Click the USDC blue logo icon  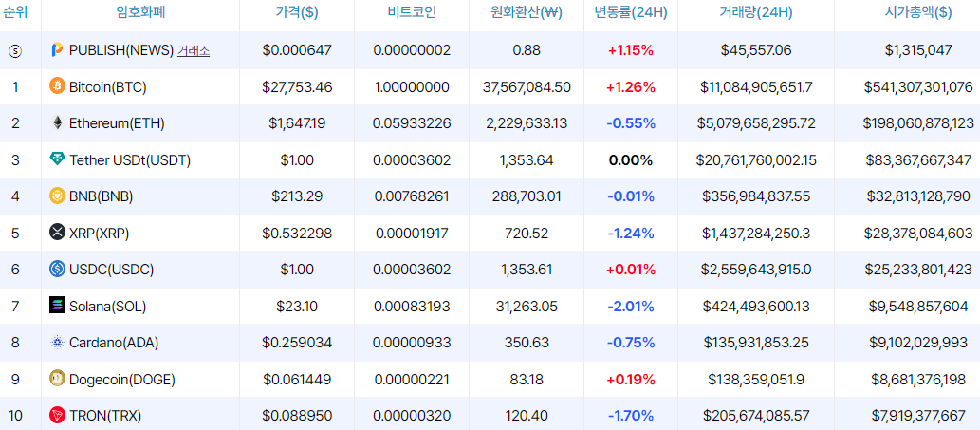point(57,269)
